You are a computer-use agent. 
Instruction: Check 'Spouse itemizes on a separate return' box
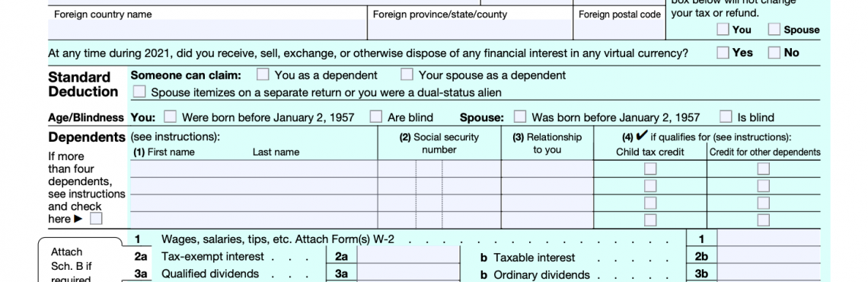pos(139,91)
